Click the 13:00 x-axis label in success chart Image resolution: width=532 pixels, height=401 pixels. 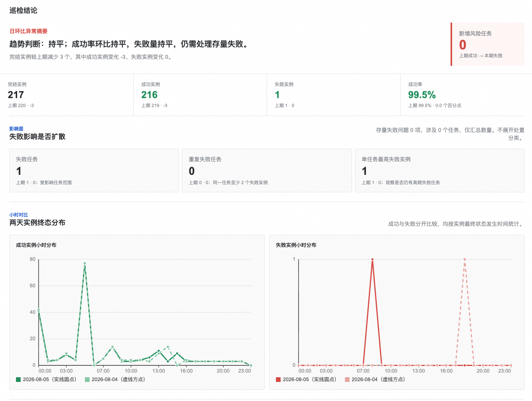[x=159, y=371]
